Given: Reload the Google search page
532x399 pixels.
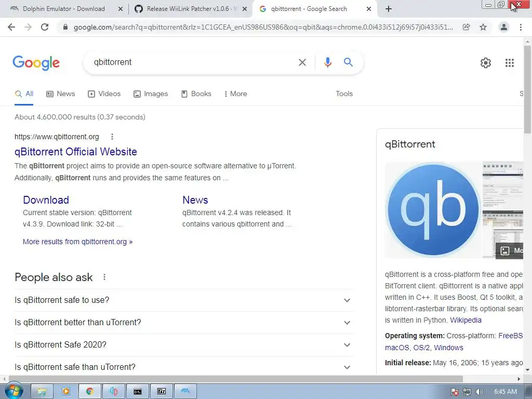Looking at the screenshot, I should (45, 27).
